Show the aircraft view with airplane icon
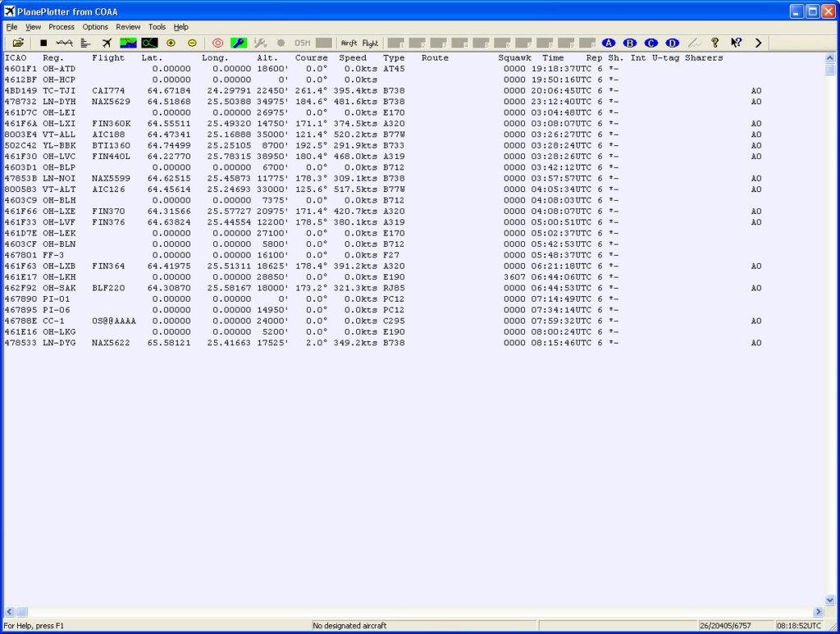Image resolution: width=840 pixels, height=634 pixels. pos(107,43)
